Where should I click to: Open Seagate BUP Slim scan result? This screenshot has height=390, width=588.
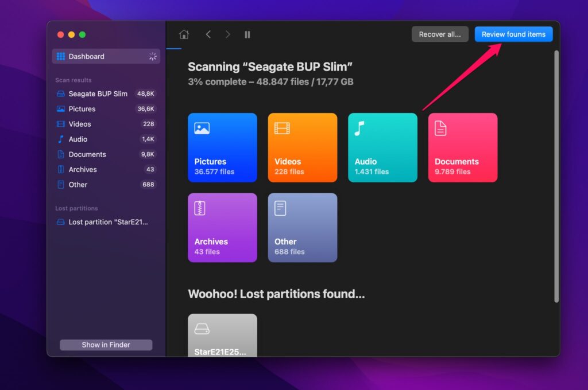tap(106, 93)
